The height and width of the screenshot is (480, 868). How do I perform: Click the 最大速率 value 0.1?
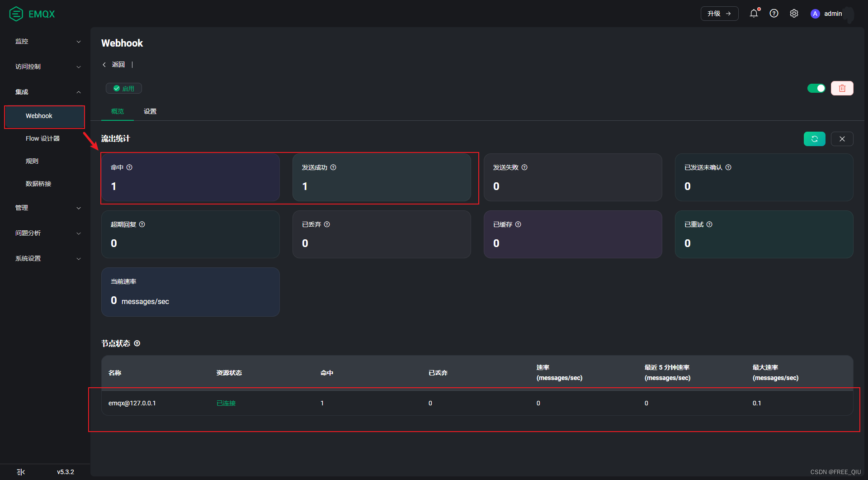tap(757, 403)
